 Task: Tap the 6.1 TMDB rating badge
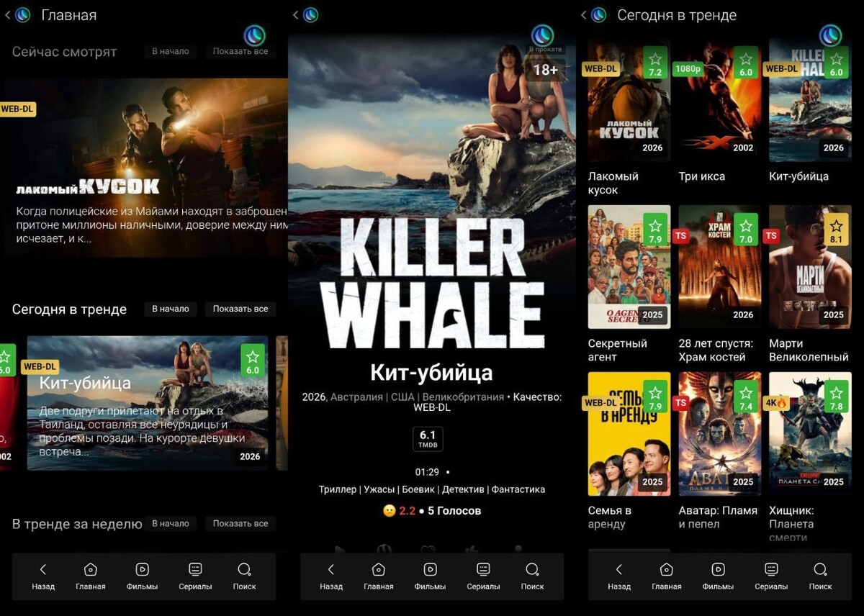(428, 439)
